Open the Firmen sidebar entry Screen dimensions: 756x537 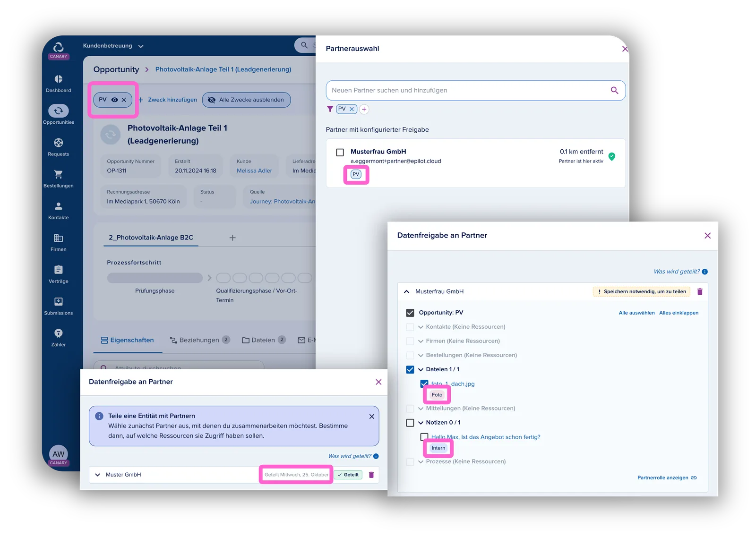[x=59, y=242]
